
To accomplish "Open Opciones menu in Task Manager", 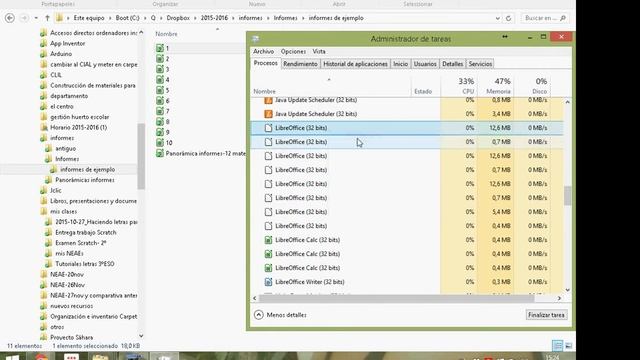I will click(x=293, y=51).
